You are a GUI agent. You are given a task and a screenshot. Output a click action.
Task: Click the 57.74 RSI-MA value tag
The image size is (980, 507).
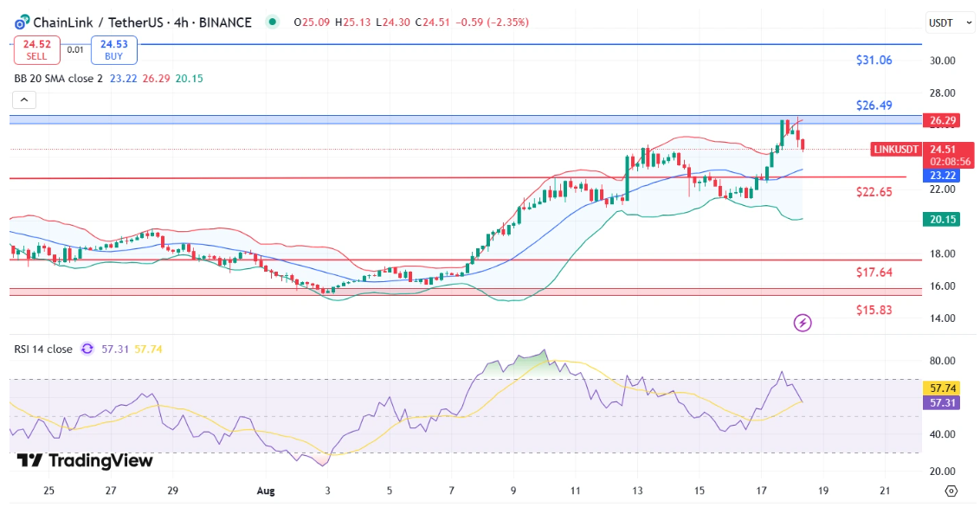[941, 388]
